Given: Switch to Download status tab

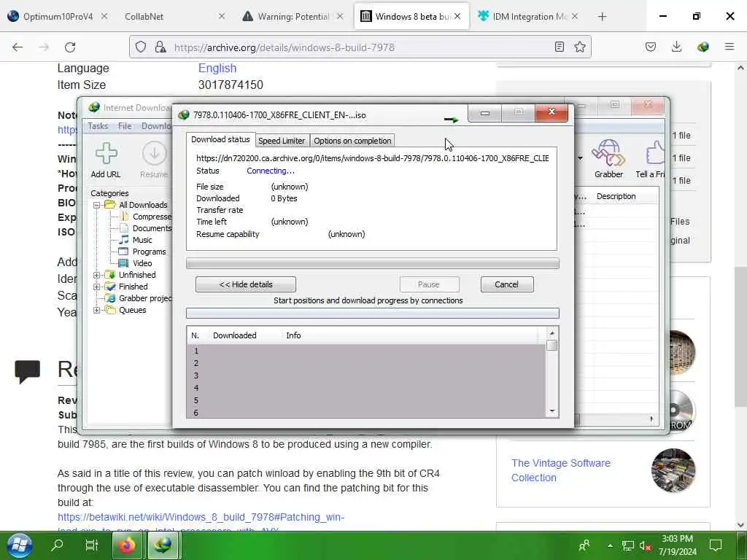Looking at the screenshot, I should pyautogui.click(x=220, y=139).
